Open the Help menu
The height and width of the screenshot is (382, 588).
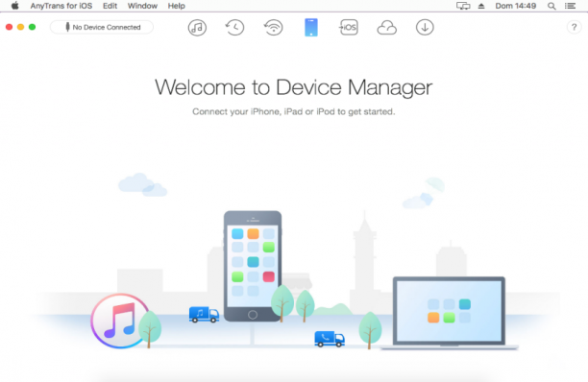[176, 6]
